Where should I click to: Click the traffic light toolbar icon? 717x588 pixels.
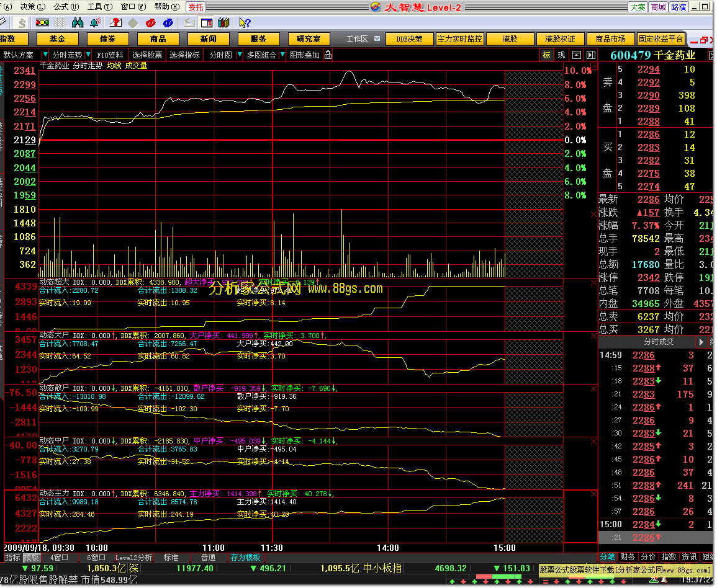[x=43, y=22]
